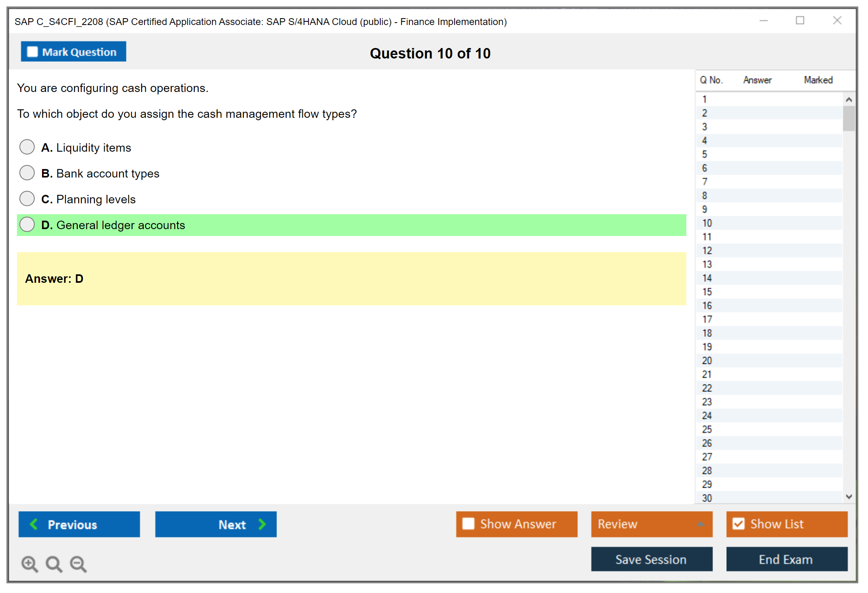
Task: Toggle the Show Answer checkbox
Action: click(x=468, y=524)
